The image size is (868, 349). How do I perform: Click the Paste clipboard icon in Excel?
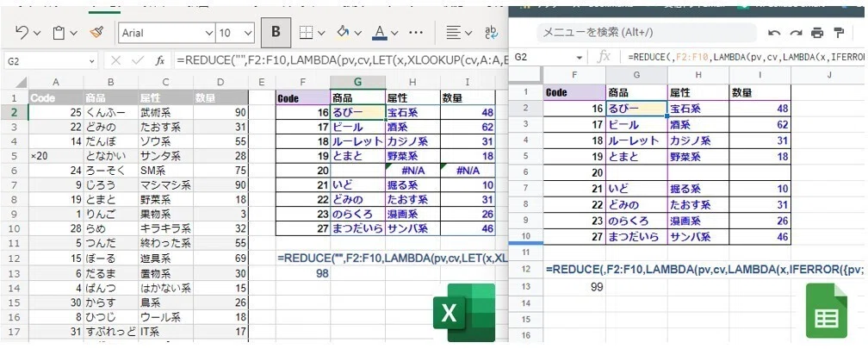tap(59, 33)
